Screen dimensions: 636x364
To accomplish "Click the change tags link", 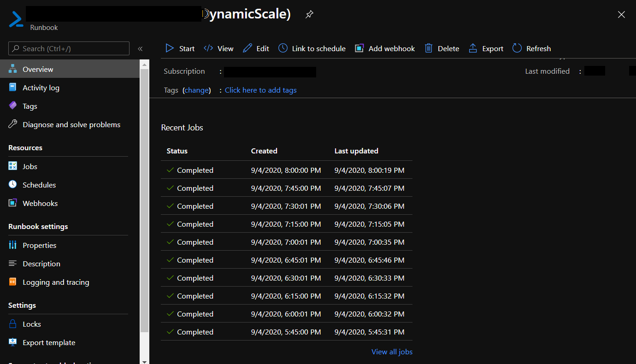I will (x=197, y=90).
